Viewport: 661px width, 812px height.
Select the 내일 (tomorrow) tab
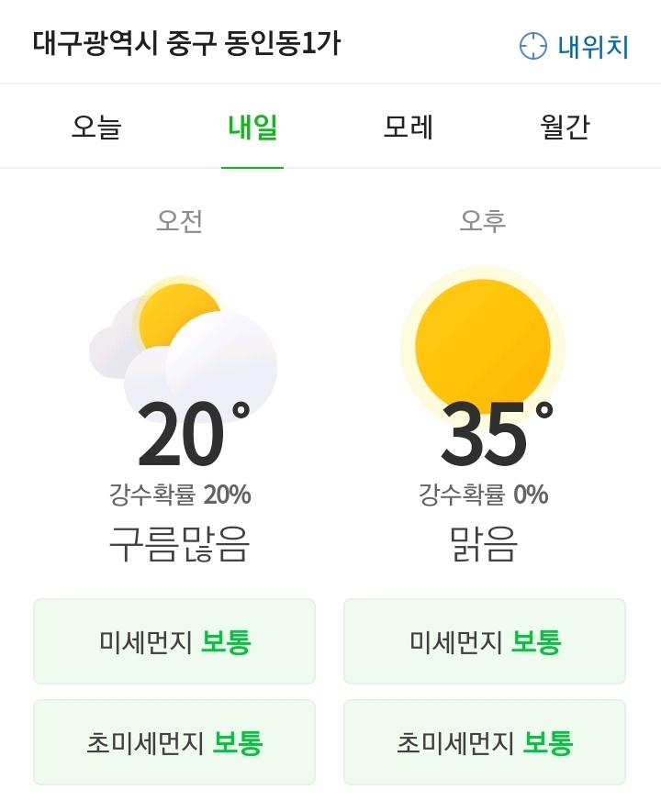[252, 128]
